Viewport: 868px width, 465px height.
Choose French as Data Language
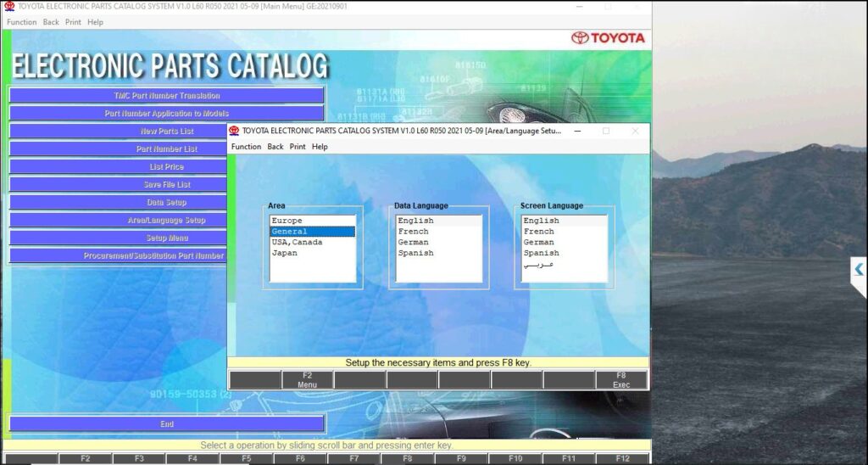click(439, 231)
